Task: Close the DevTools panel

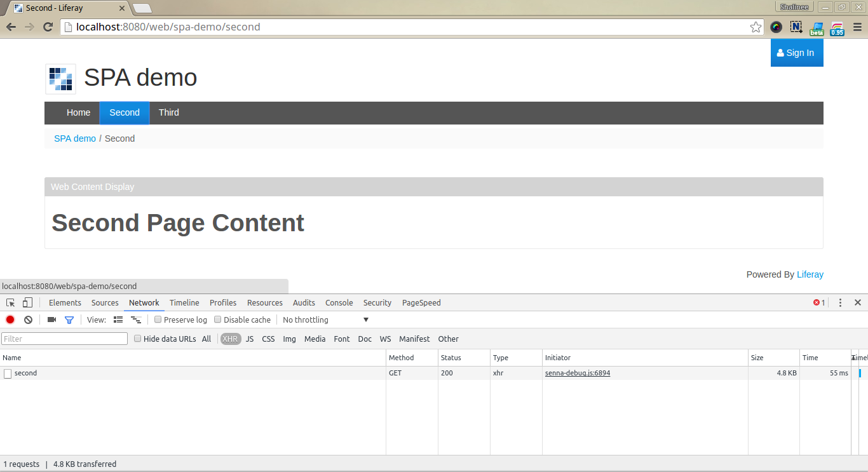Action: coord(858,302)
